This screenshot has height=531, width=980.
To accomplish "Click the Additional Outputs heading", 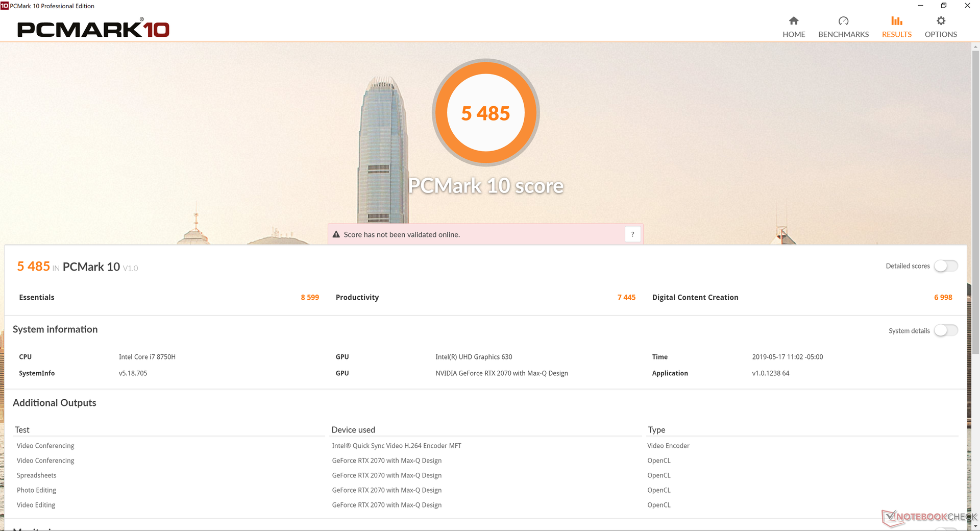I will pyautogui.click(x=55, y=403).
